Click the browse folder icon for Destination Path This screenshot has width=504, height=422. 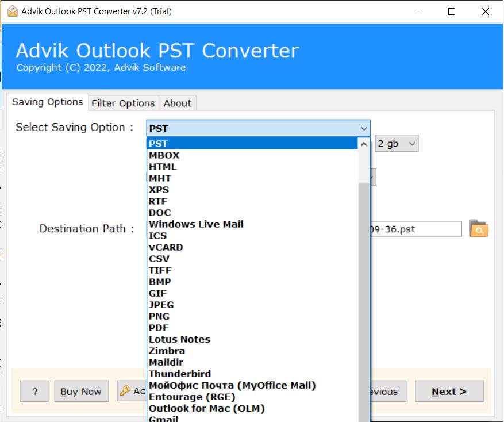(x=478, y=229)
